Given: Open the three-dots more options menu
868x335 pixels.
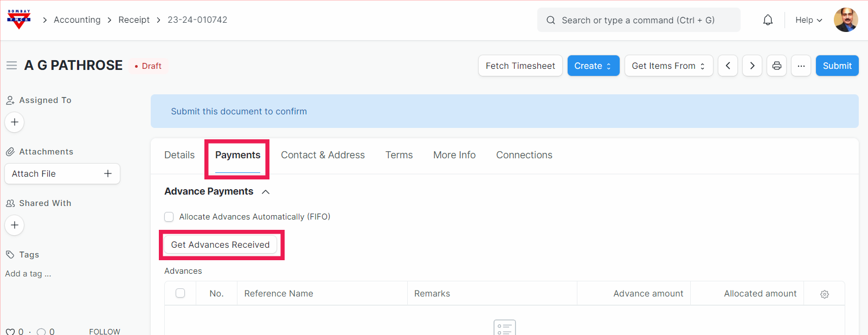Looking at the screenshot, I should (x=801, y=66).
